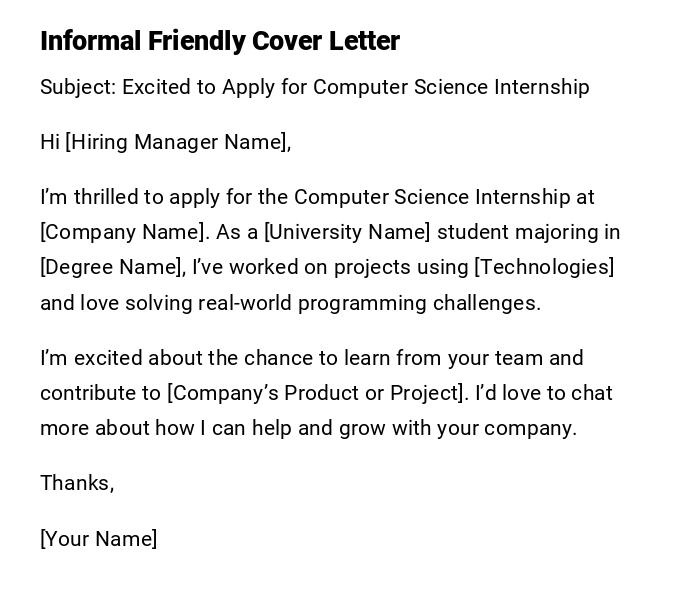Click the [University Name] placeholder

[347, 232]
